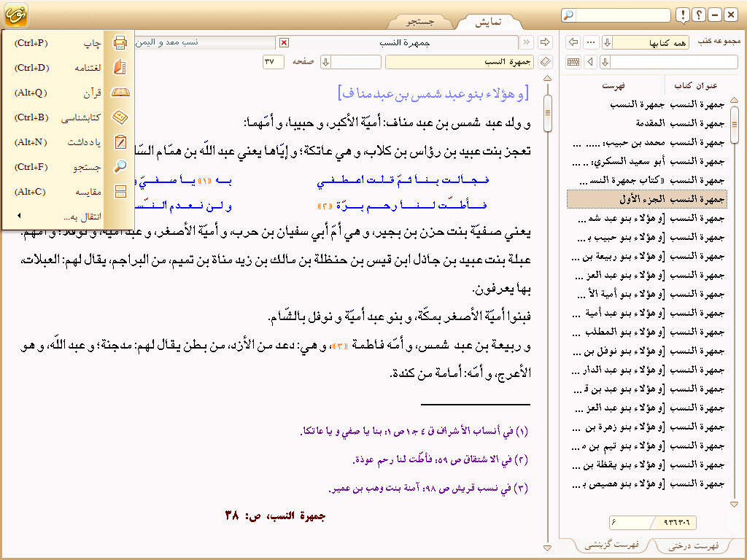Click the exclamation mark info button

pyautogui.click(x=683, y=15)
